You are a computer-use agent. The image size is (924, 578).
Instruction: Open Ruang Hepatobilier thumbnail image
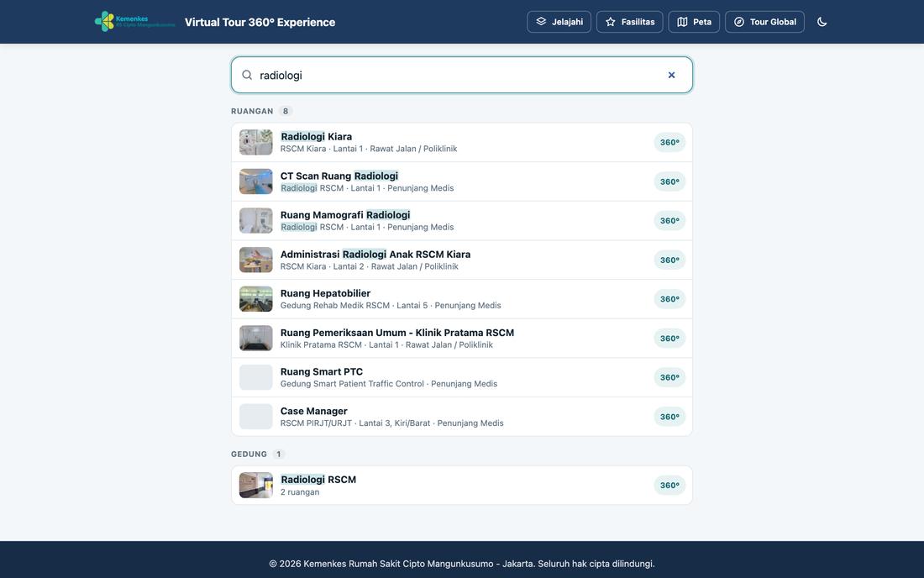click(x=255, y=299)
